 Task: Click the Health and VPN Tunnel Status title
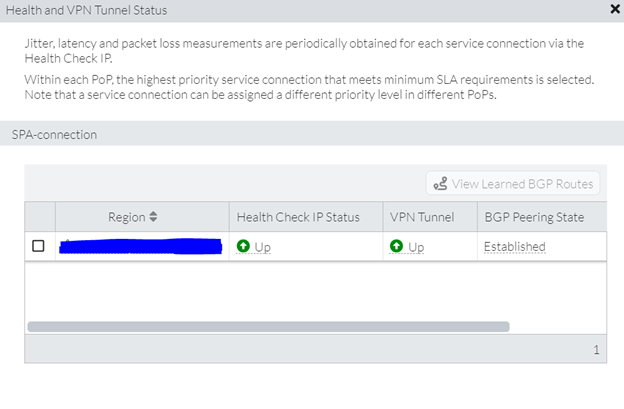87,10
